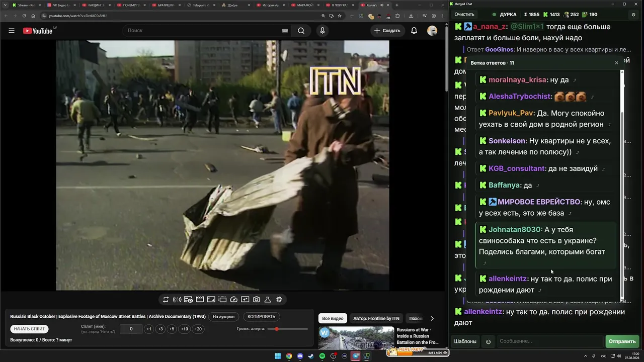Open a new browser tab
The image size is (644, 362).
397,5
